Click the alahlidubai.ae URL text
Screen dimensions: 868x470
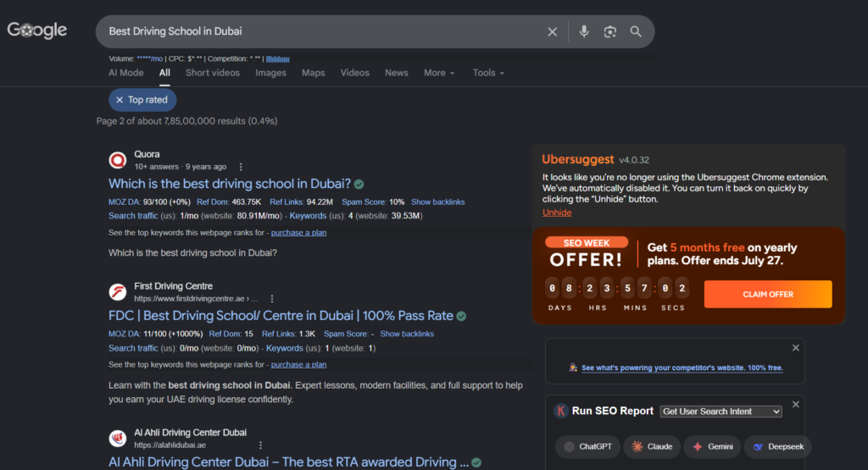pos(170,445)
